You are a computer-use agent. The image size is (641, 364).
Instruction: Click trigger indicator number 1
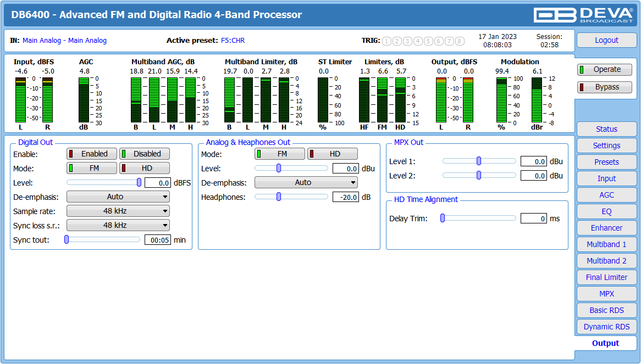(x=386, y=41)
